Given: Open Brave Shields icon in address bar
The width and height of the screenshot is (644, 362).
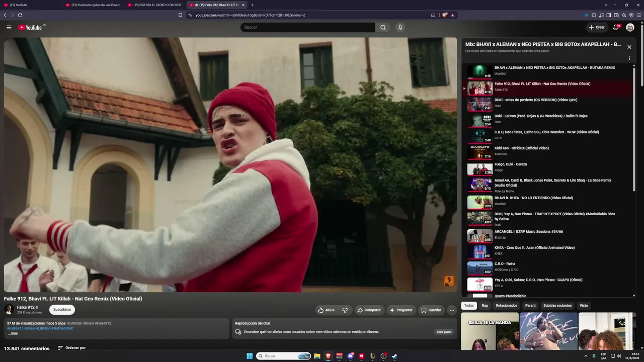Looking at the screenshot, I should coord(445,15).
